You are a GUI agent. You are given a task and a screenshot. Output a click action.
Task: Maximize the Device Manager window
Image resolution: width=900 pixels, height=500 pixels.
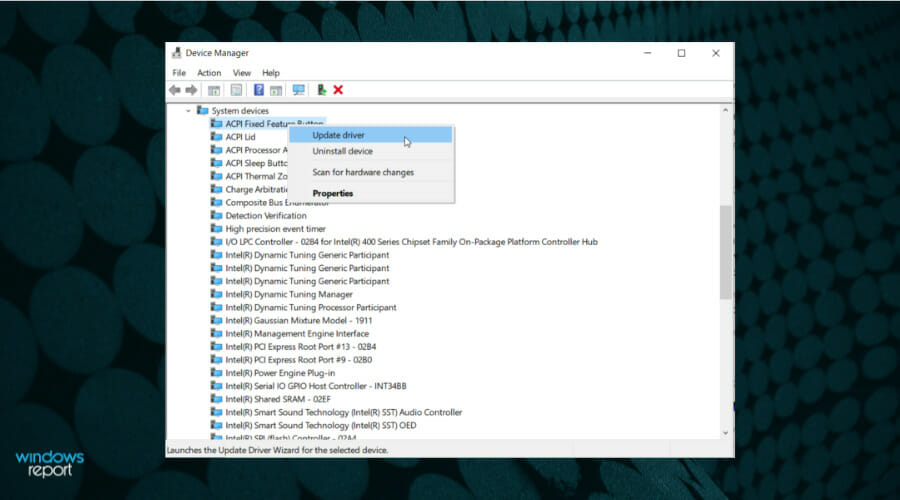(x=681, y=53)
